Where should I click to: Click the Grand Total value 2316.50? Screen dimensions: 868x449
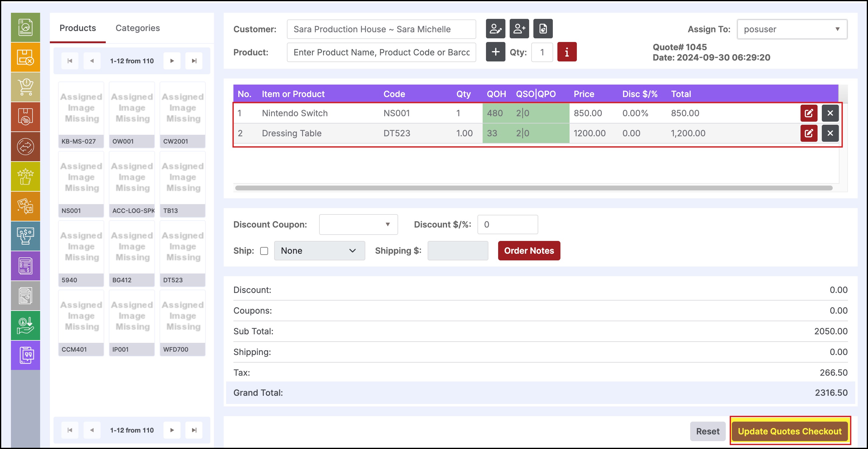(831, 393)
